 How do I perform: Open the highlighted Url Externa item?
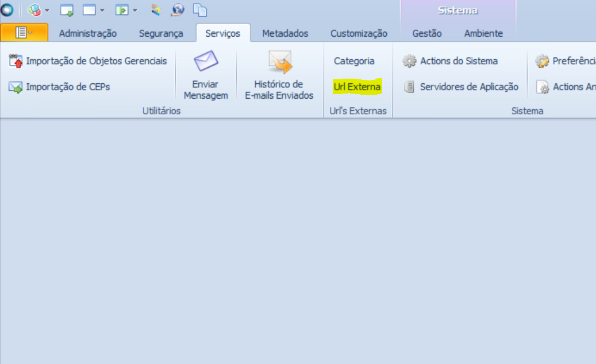point(357,87)
